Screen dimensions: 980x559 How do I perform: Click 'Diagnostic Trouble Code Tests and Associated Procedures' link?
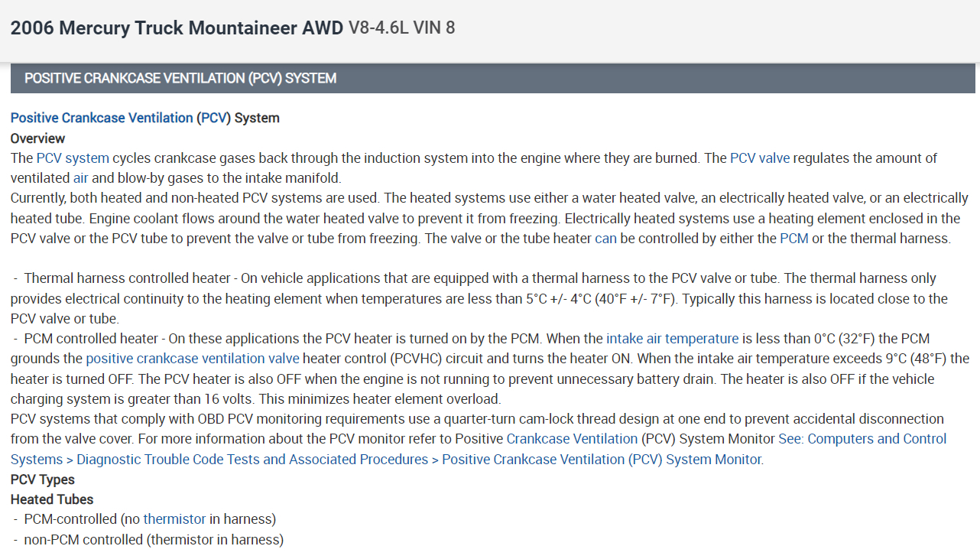tap(252, 459)
